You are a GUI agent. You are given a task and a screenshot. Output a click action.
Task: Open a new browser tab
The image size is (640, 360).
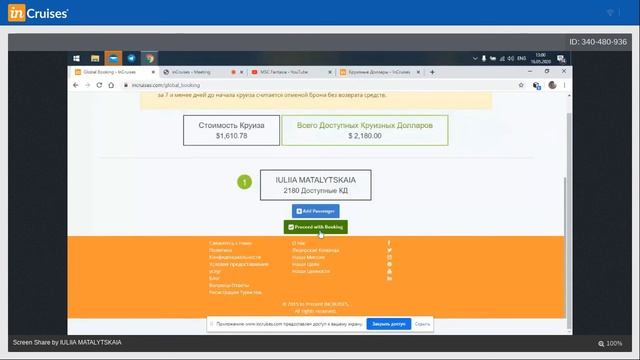pyautogui.click(x=432, y=72)
